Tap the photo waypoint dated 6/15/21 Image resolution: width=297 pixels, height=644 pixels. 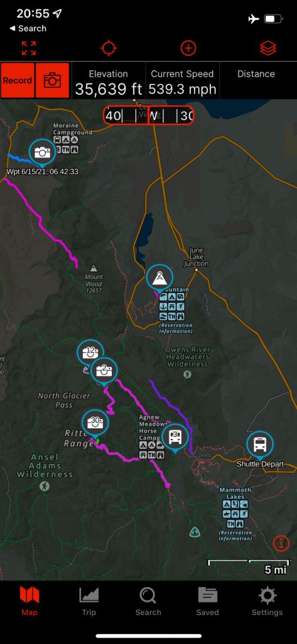coord(42,153)
